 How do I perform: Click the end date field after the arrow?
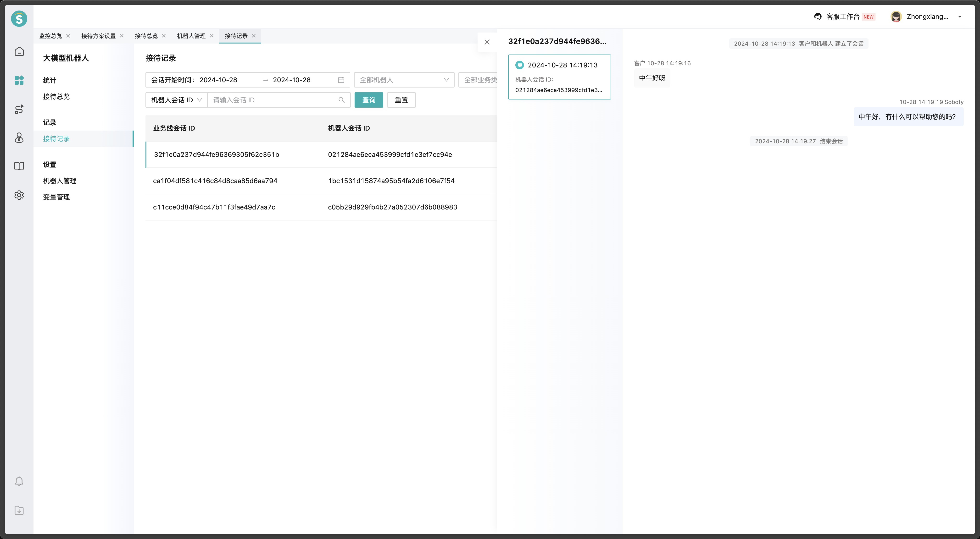292,80
